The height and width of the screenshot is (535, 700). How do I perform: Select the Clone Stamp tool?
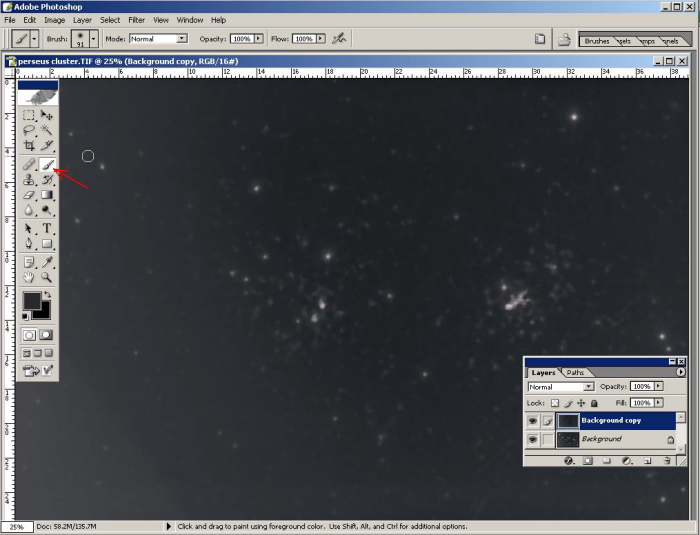point(29,180)
